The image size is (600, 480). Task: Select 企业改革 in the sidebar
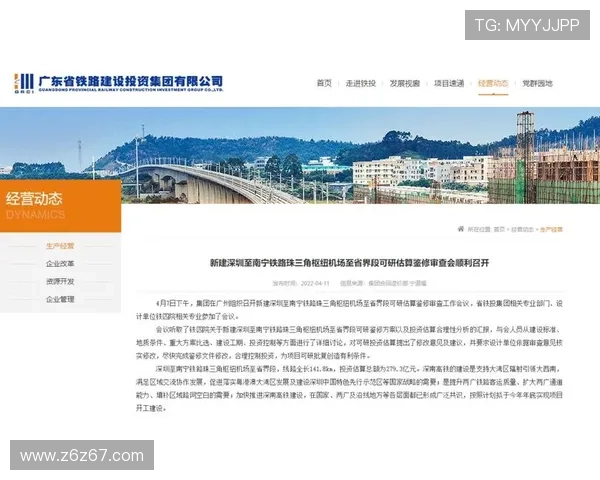[60, 264]
